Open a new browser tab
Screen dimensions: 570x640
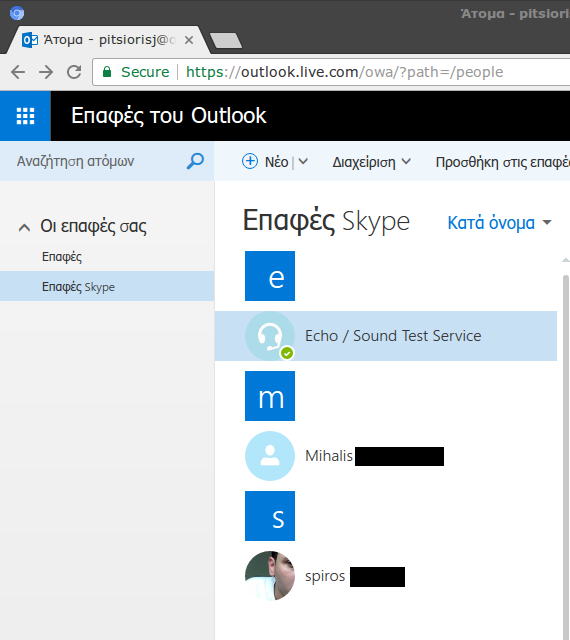226,41
